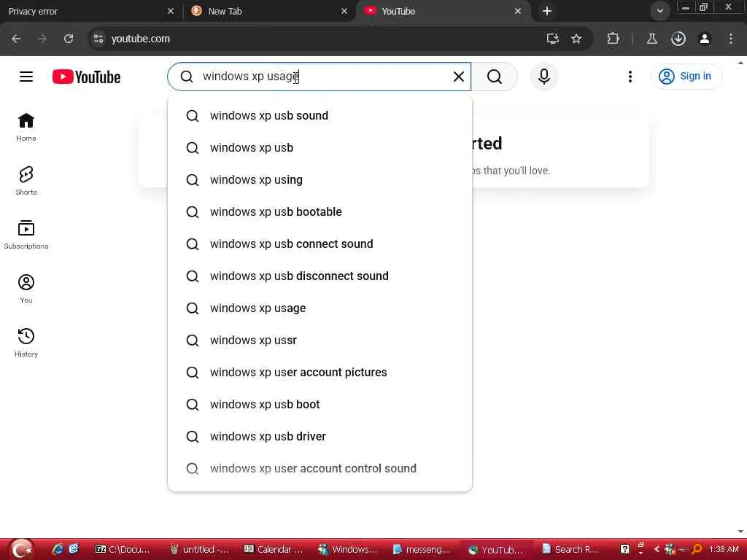This screenshot has width=747, height=560.
Task: View site information icon in address bar
Action: 98,39
